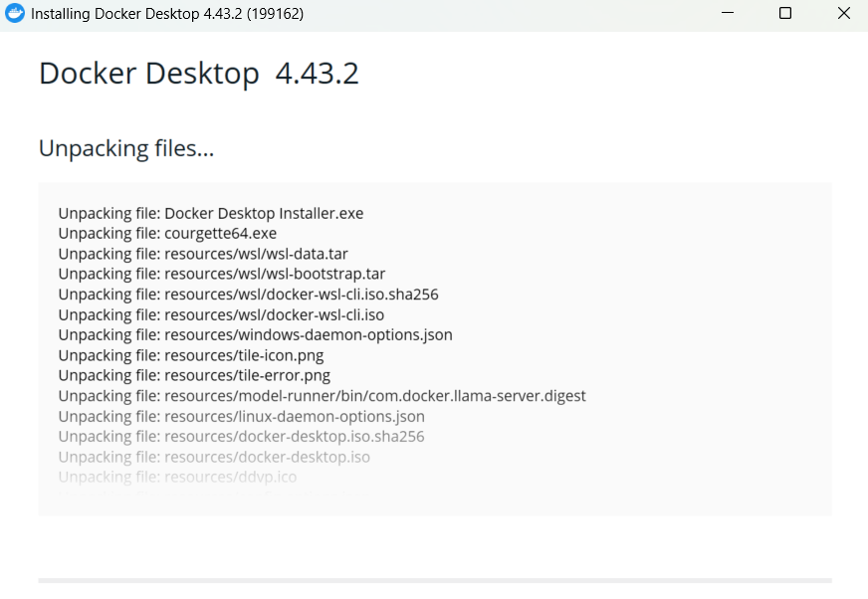Select log line 'linux-daemon-options.json'
This screenshot has width=868, height=599.
coord(241,416)
